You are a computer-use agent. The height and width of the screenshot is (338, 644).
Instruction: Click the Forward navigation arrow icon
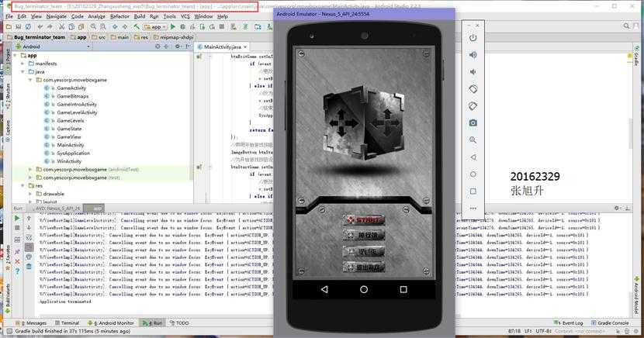[124, 26]
